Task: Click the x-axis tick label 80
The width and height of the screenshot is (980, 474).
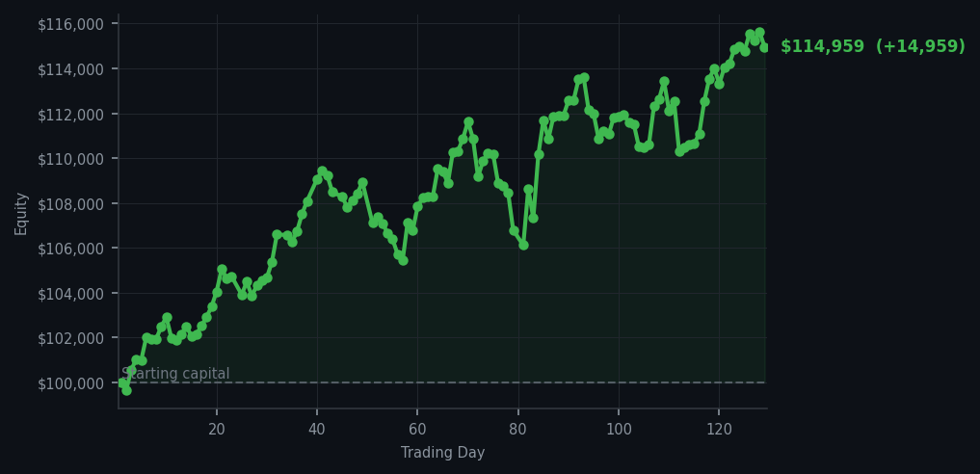Action: (x=518, y=430)
